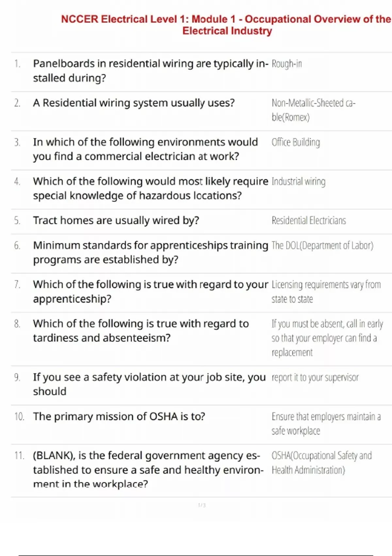
Task: Select the "OSHA(Occupational Safety and Health Administration)" answer
Action: tap(321, 463)
